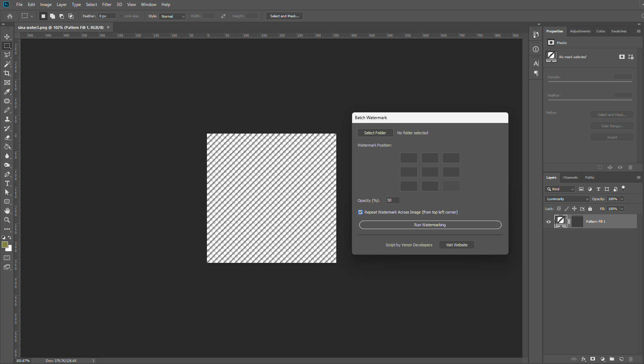644x364 pixels.
Task: Expand the layer Kind filter dropdown
Action: 560,189
